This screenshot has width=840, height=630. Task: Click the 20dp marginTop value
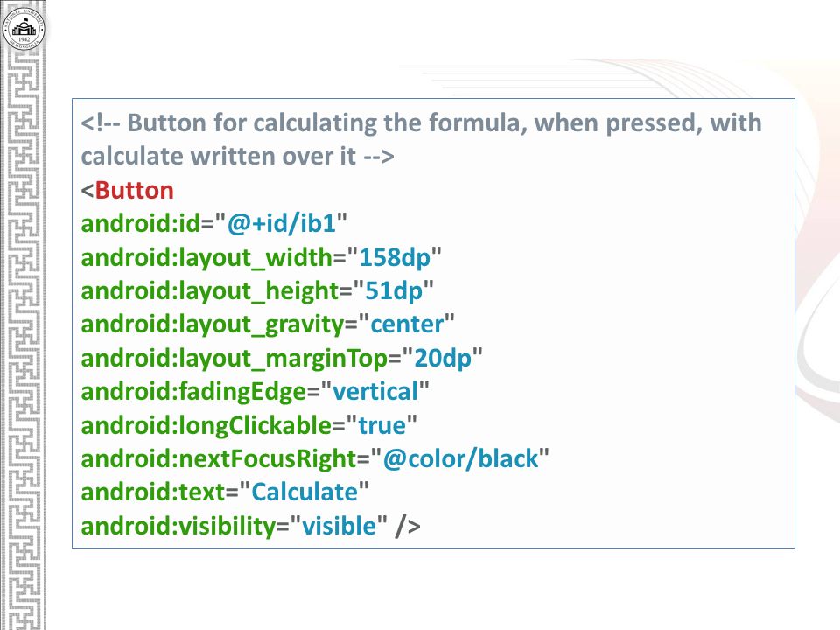(443, 359)
